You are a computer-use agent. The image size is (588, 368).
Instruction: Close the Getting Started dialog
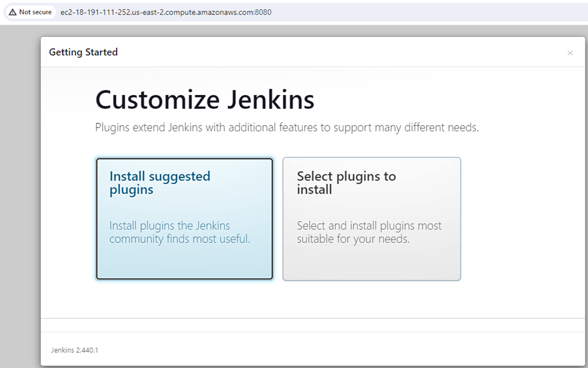570,53
